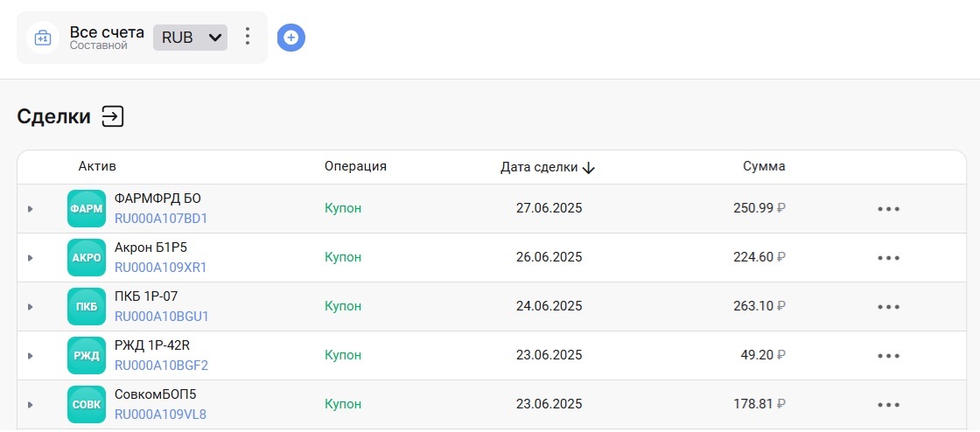Click the blue add account plus icon
Viewport: 980px width, 432px height.
click(290, 38)
